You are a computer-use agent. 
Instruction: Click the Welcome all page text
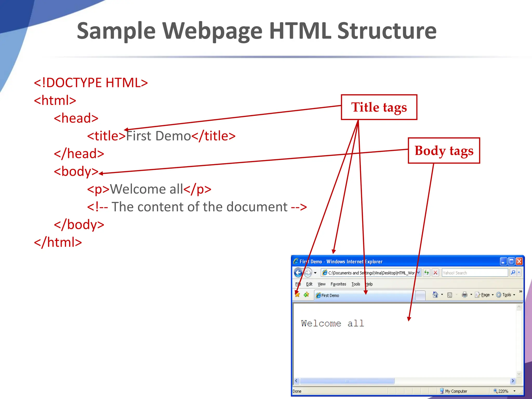pyautogui.click(x=332, y=323)
